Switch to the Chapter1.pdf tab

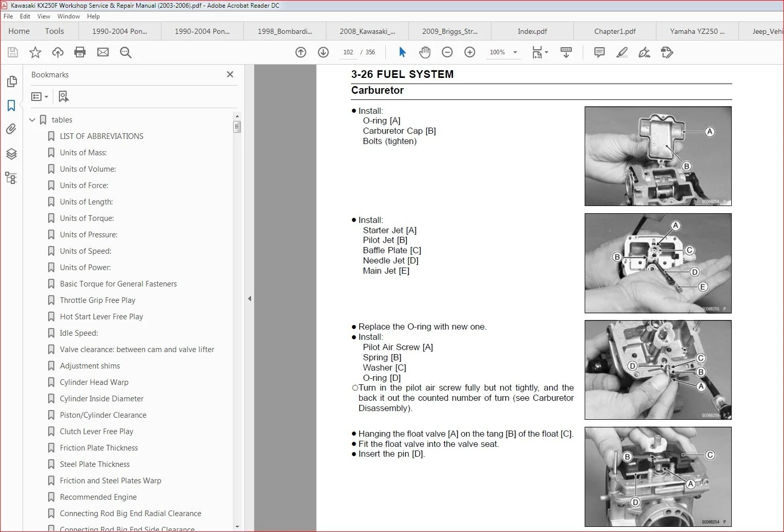point(615,31)
